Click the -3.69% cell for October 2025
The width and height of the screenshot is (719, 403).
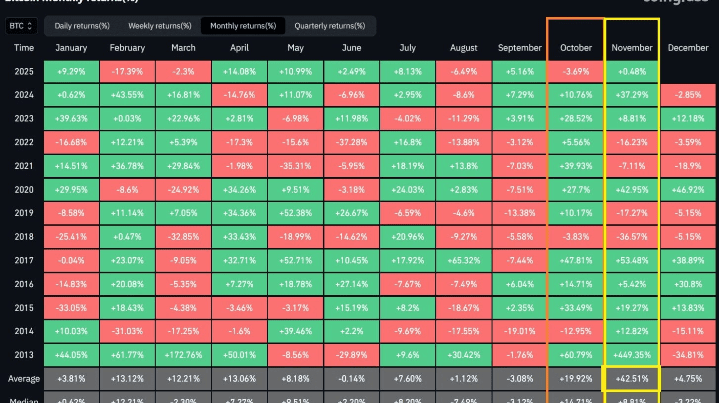(576, 72)
